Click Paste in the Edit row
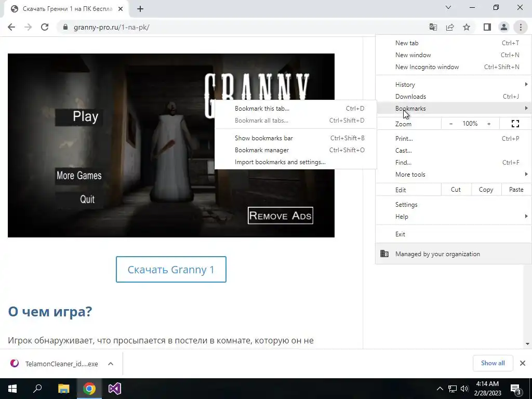This screenshot has height=399, width=532. click(516, 190)
